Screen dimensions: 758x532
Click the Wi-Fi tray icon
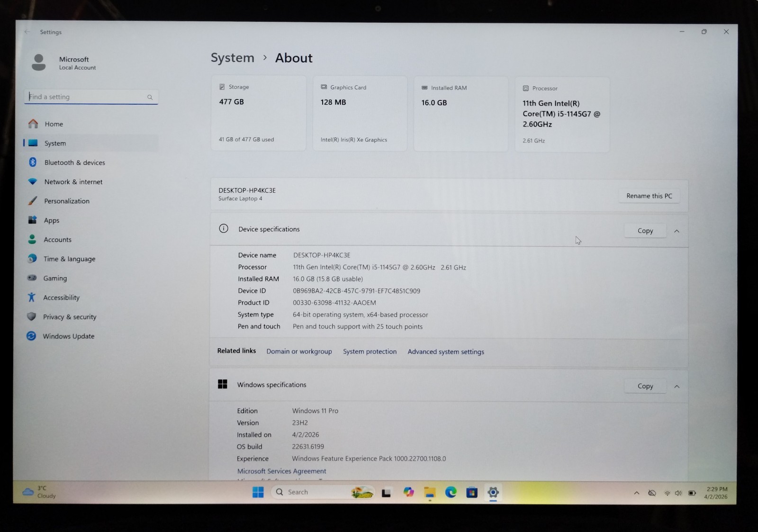click(x=667, y=493)
